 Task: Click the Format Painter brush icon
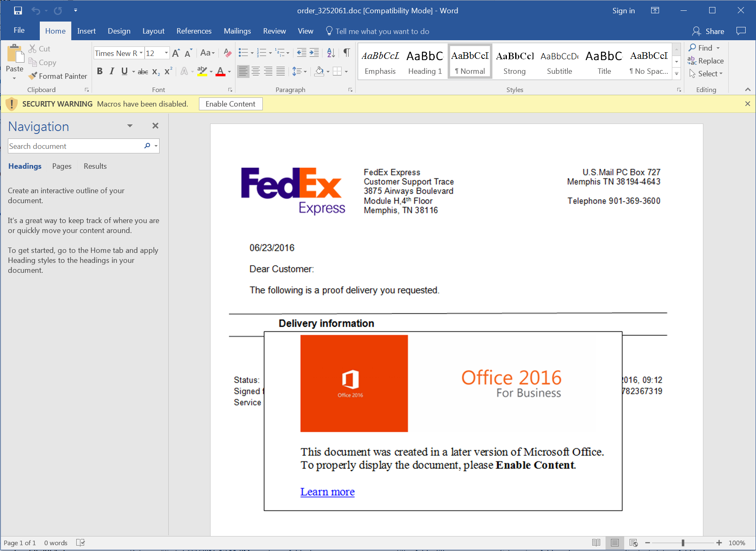(33, 76)
